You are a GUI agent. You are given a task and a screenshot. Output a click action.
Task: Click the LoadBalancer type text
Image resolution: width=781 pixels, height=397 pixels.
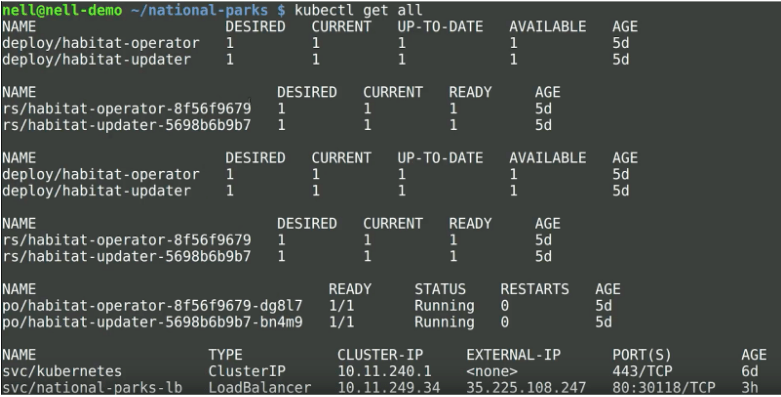click(260, 388)
